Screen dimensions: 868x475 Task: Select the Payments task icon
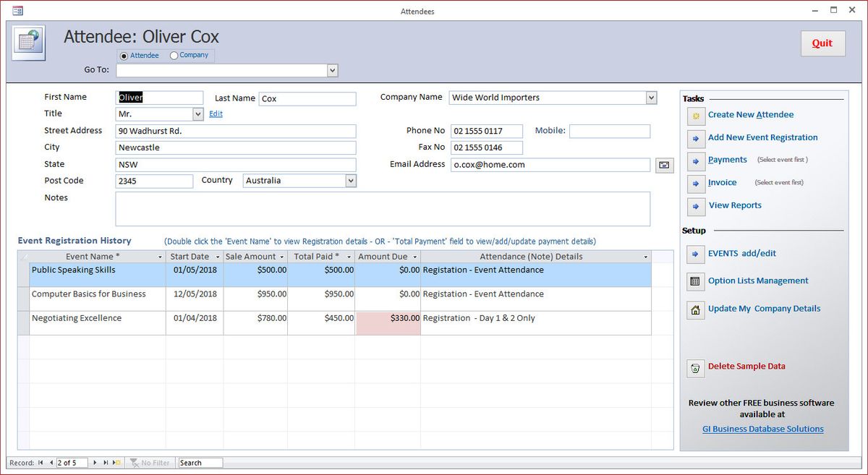(x=696, y=160)
